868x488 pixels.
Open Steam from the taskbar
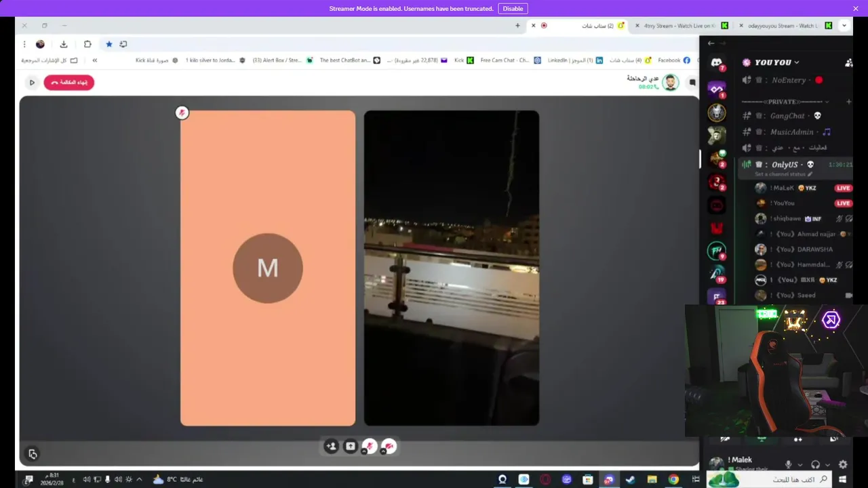(631, 480)
